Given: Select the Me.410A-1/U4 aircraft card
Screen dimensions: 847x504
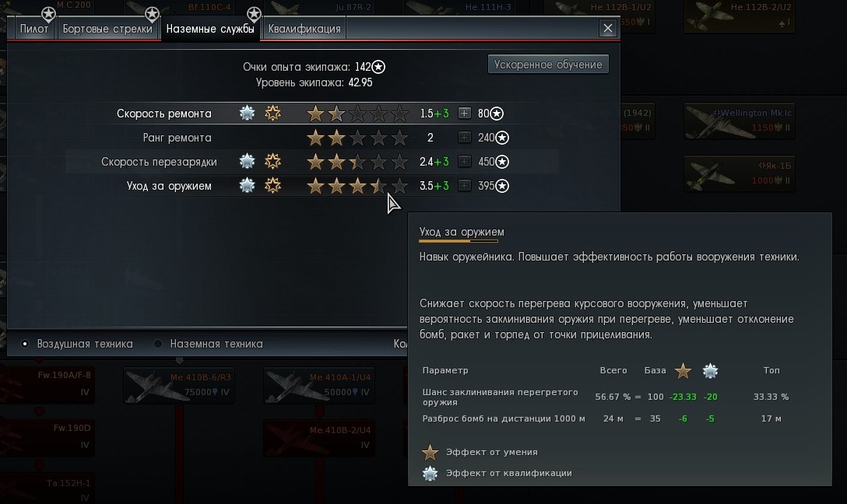Looking at the screenshot, I should [x=318, y=385].
